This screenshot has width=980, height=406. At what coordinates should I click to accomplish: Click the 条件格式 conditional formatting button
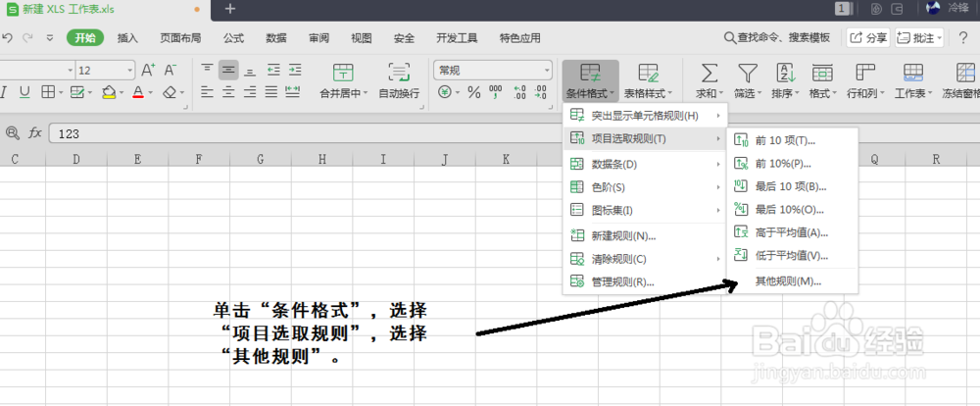pos(590,80)
